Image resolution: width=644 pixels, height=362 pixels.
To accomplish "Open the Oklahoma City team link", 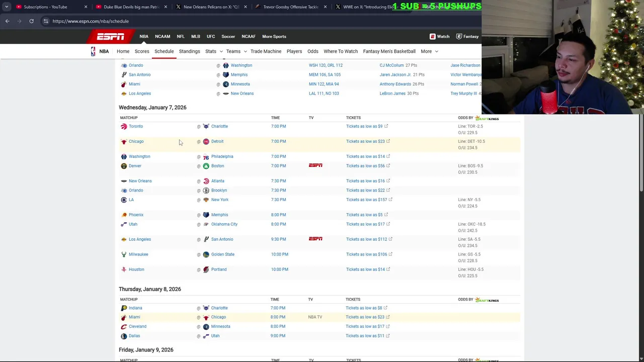I will point(224,224).
